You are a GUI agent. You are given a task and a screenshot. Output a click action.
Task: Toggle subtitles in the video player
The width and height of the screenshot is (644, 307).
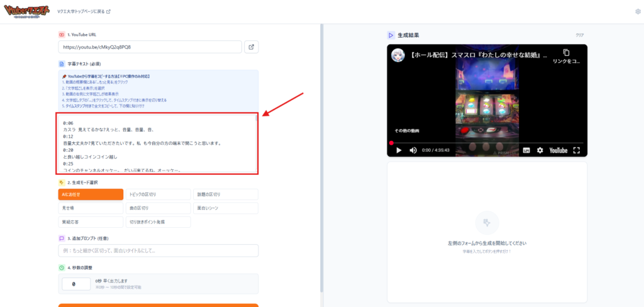click(x=526, y=150)
